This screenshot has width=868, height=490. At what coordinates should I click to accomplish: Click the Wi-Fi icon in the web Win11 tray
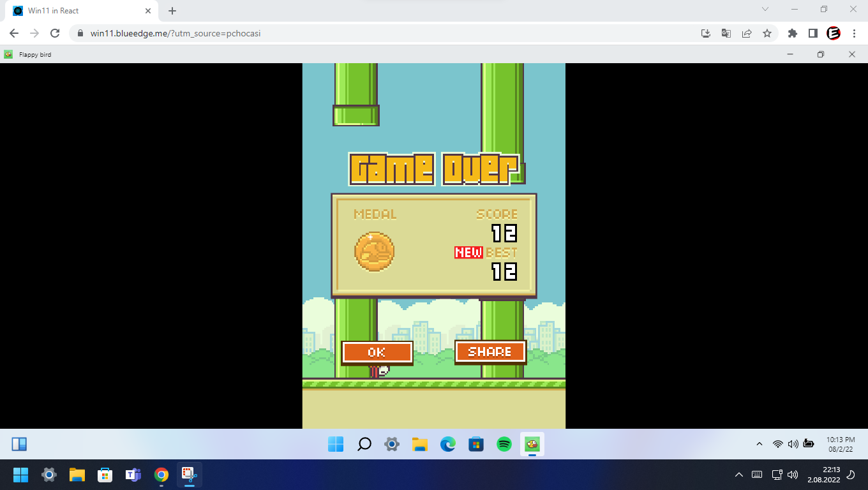[x=777, y=444]
